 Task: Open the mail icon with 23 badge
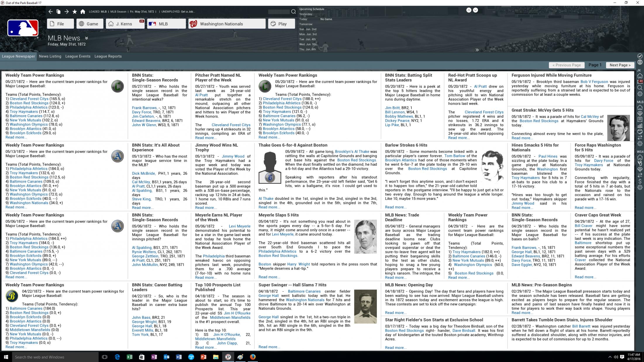tap(640, 82)
